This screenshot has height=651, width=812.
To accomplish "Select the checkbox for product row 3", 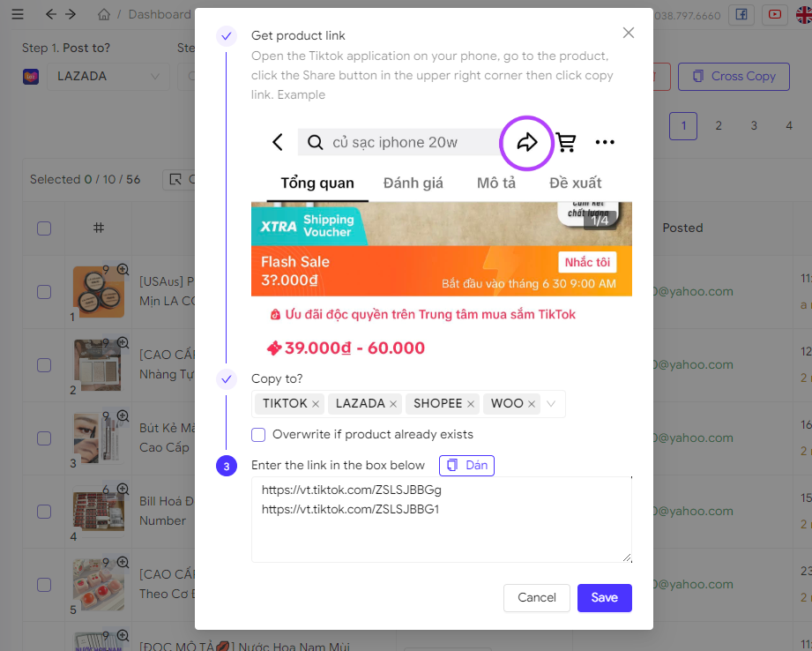I will point(44,438).
